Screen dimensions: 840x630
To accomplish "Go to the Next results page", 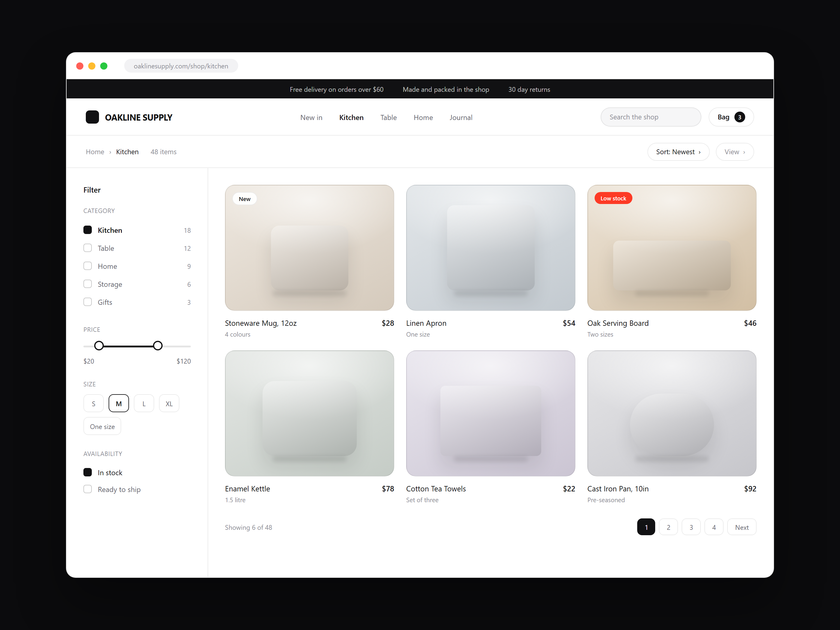I will point(741,527).
